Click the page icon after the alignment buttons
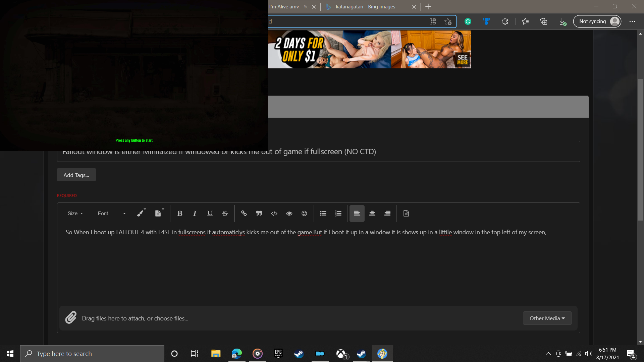This screenshot has height=362, width=644. (x=406, y=214)
